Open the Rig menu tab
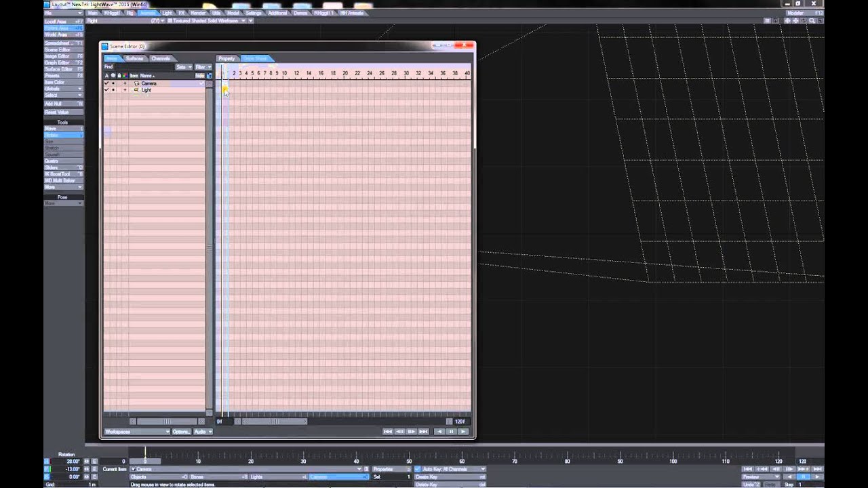This screenshot has height=488, width=868. pyautogui.click(x=130, y=13)
